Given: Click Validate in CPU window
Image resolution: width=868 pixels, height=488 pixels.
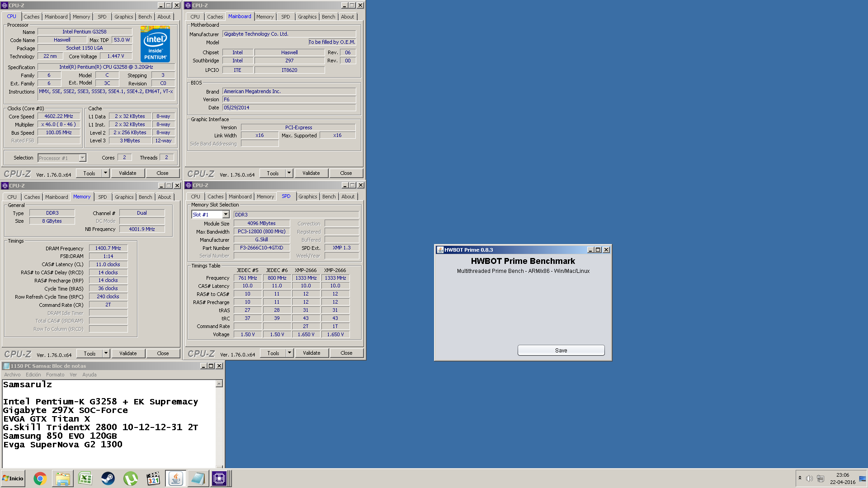Looking at the screenshot, I should (127, 173).
